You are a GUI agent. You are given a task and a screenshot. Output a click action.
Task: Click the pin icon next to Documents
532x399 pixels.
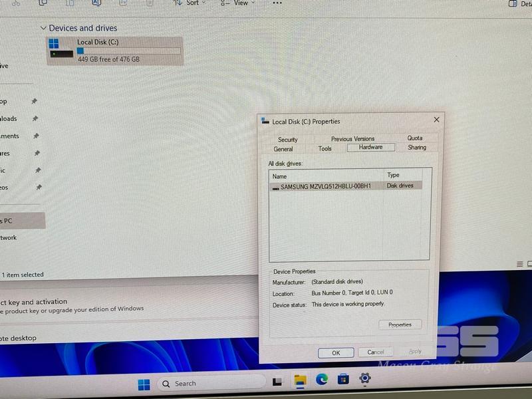click(36, 136)
